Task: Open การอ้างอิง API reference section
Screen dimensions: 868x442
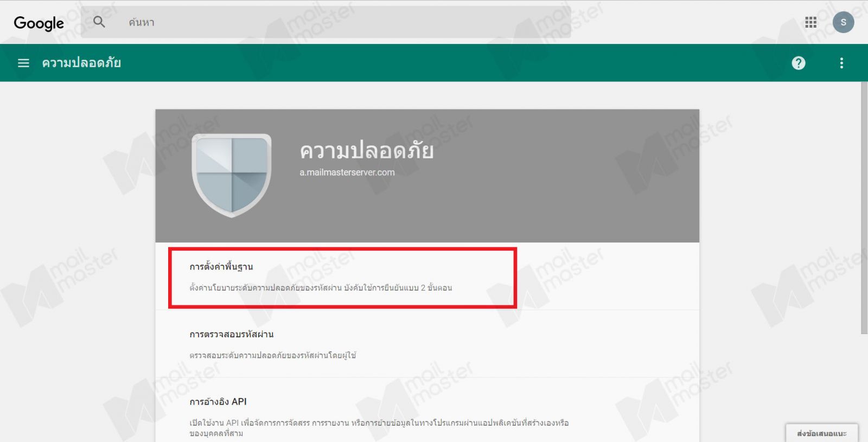Action: (427, 411)
